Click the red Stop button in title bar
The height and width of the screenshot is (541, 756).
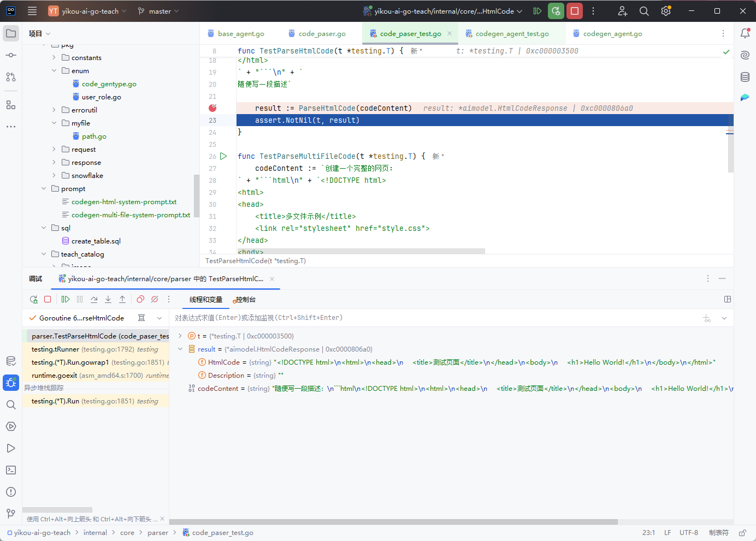(x=575, y=11)
